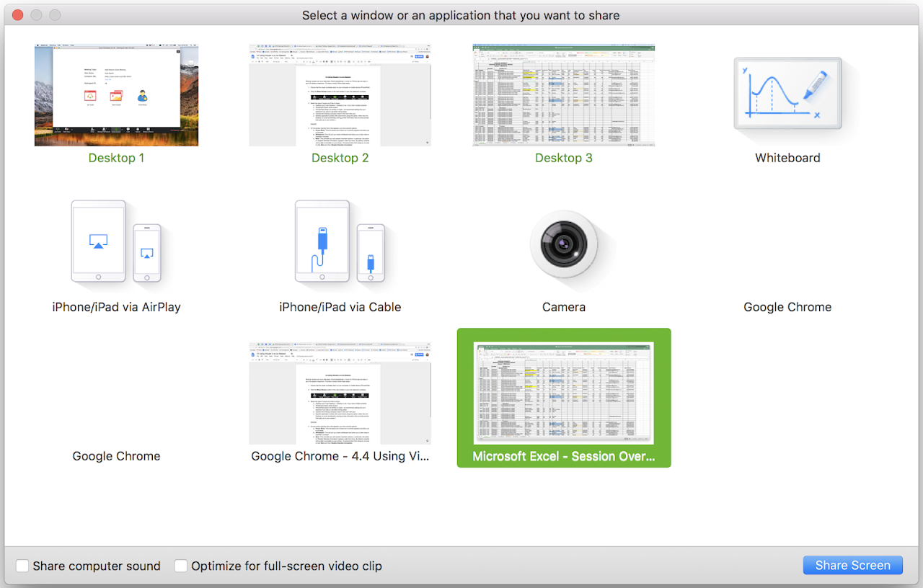Select iPhone/iPad via Cable option

pyautogui.click(x=340, y=242)
